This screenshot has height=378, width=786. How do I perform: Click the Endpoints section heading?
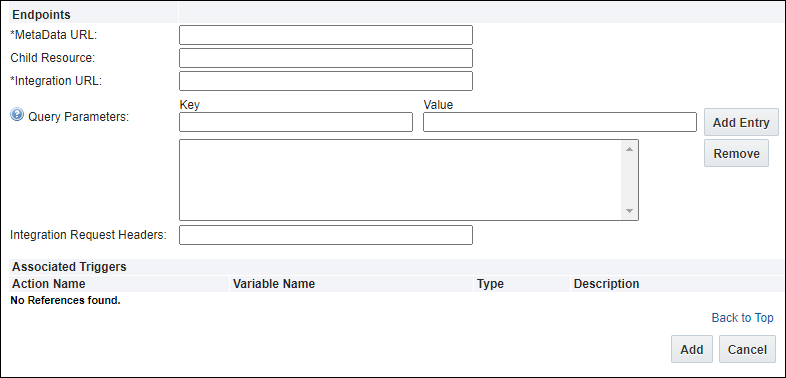point(42,15)
